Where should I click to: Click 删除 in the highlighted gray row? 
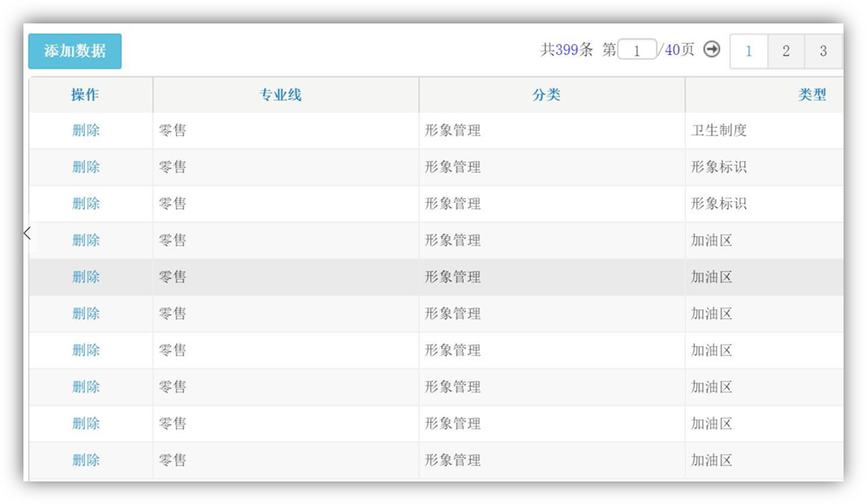coord(86,277)
